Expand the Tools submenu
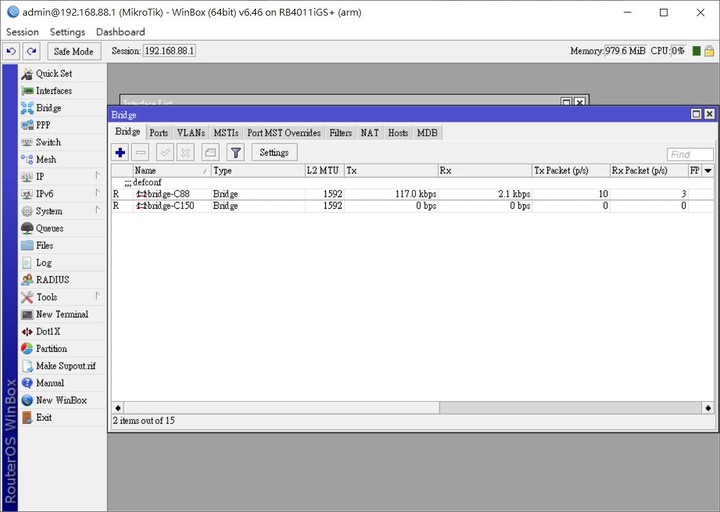Screen dimensions: 720x512 (62, 297)
